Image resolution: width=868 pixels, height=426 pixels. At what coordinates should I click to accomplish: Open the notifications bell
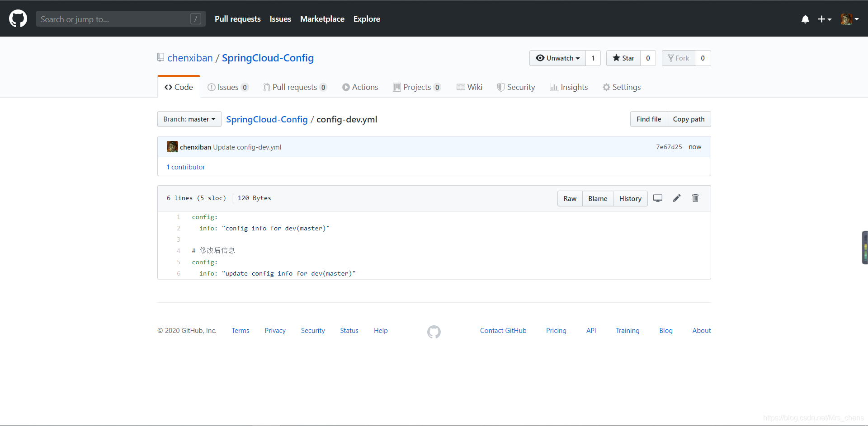coord(805,19)
